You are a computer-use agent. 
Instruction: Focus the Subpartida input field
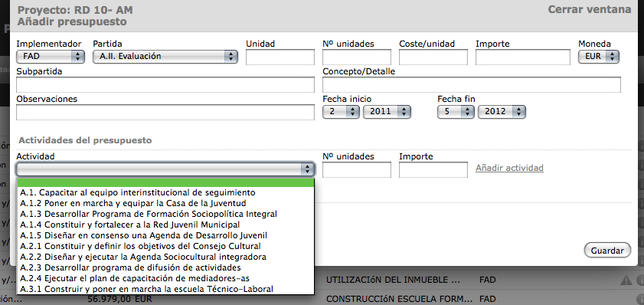point(165,84)
